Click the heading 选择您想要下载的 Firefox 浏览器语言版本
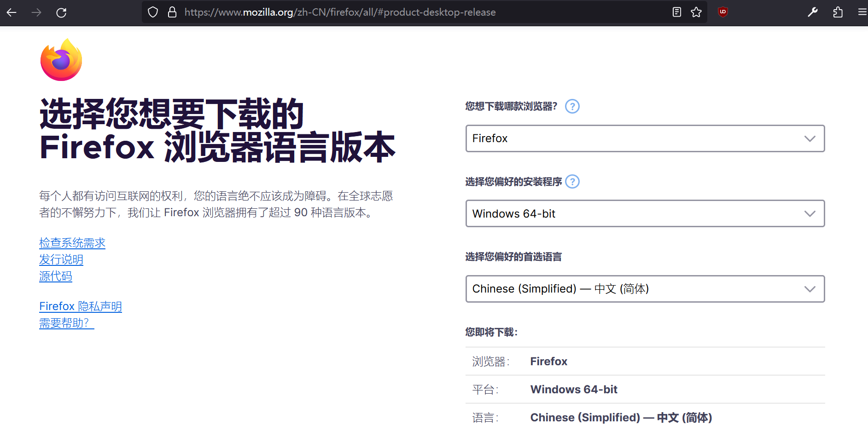Screen dimensions: 868x431 pos(217,131)
